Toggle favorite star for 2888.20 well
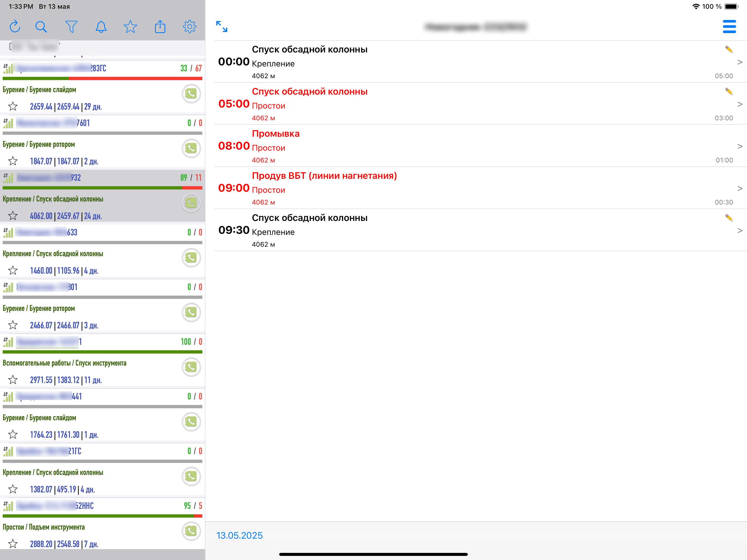747x560 pixels. pos(13,544)
